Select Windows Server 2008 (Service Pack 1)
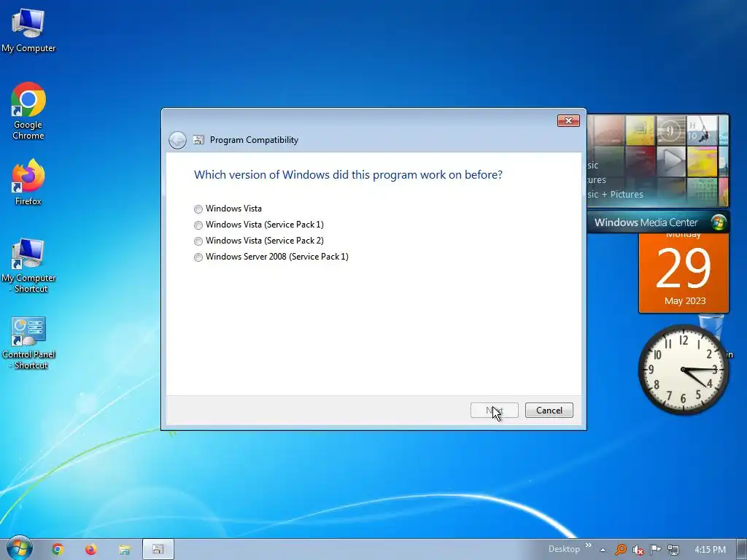 (198, 257)
